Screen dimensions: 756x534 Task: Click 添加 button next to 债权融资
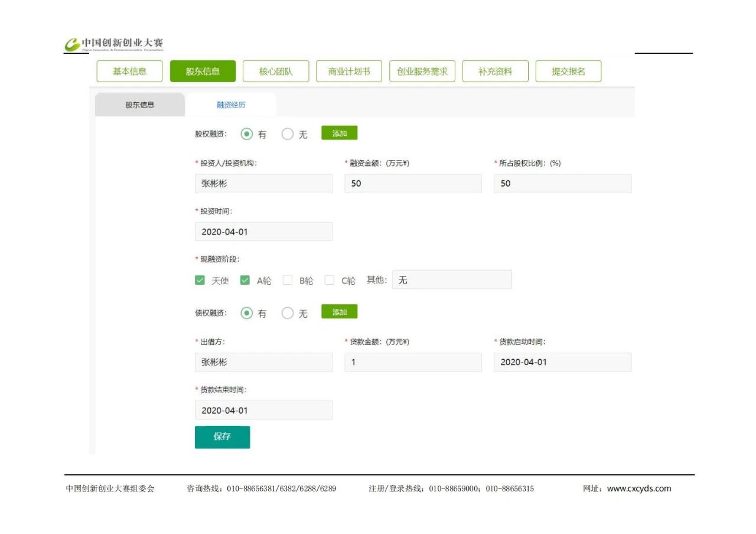pyautogui.click(x=339, y=312)
